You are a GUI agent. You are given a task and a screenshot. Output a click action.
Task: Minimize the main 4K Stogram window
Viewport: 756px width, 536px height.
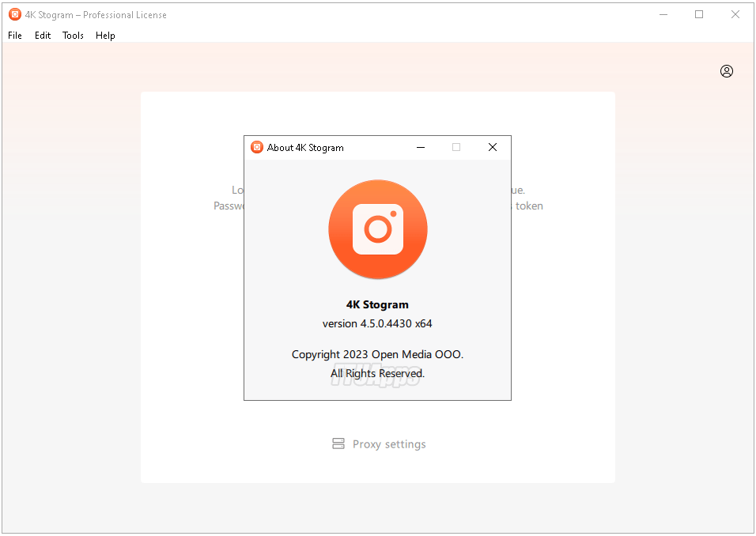point(663,14)
